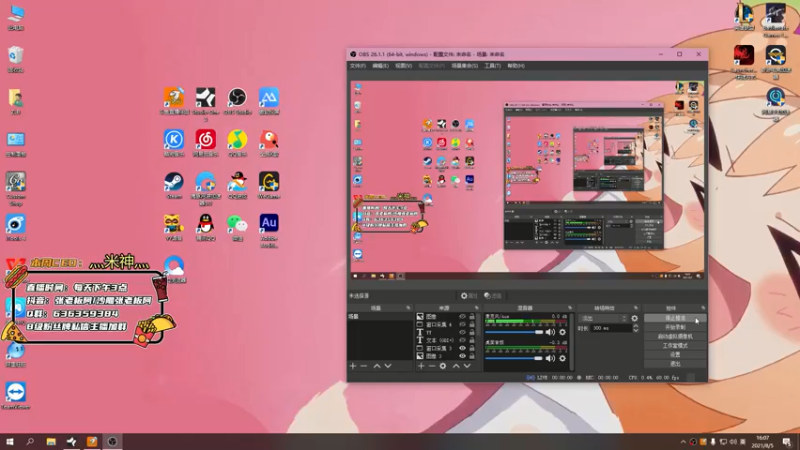This screenshot has height=450, width=800.
Task: Open 文件(F) menu in OBS
Action: pos(358,66)
